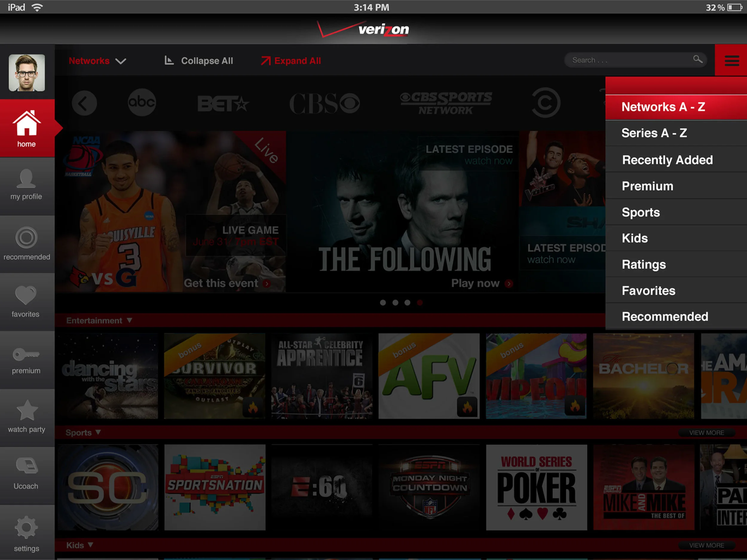Collapse the Entertainment category row

pos(130,320)
